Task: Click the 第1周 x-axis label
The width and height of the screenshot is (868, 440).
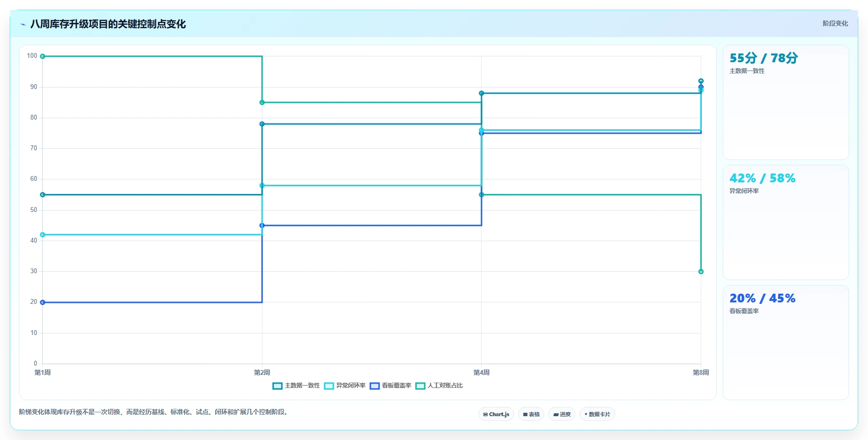Action: (x=43, y=372)
